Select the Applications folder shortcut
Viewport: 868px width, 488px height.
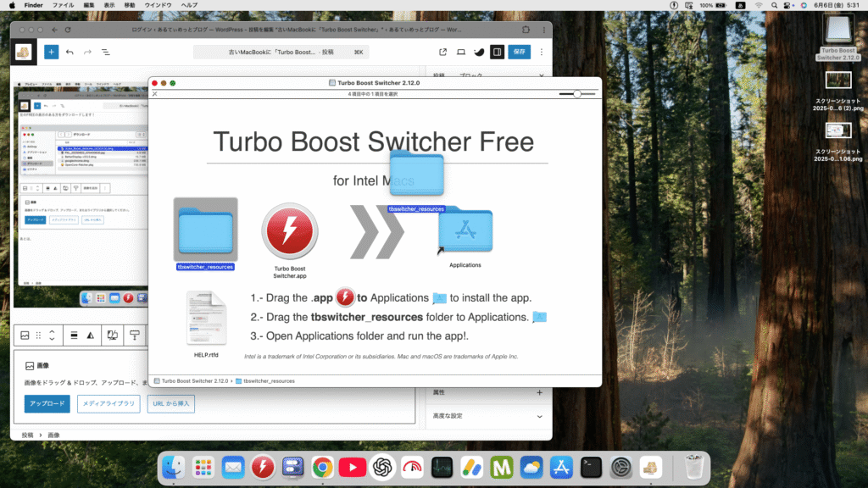[465, 230]
